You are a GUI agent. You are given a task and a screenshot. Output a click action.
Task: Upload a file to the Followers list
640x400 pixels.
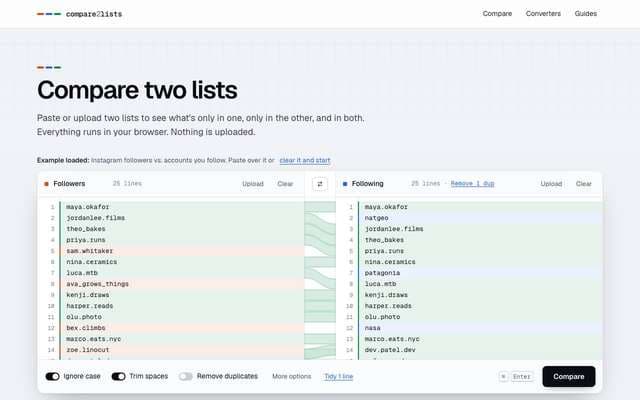click(x=253, y=184)
